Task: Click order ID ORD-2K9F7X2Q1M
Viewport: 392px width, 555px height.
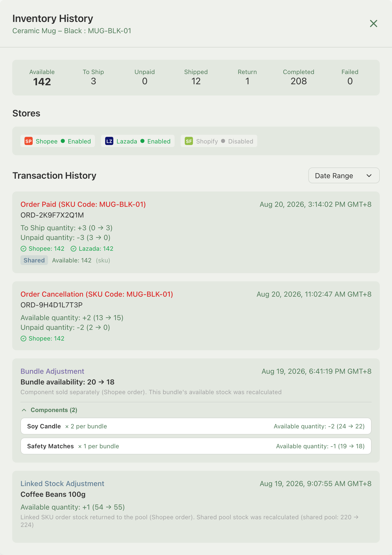Action: click(52, 215)
